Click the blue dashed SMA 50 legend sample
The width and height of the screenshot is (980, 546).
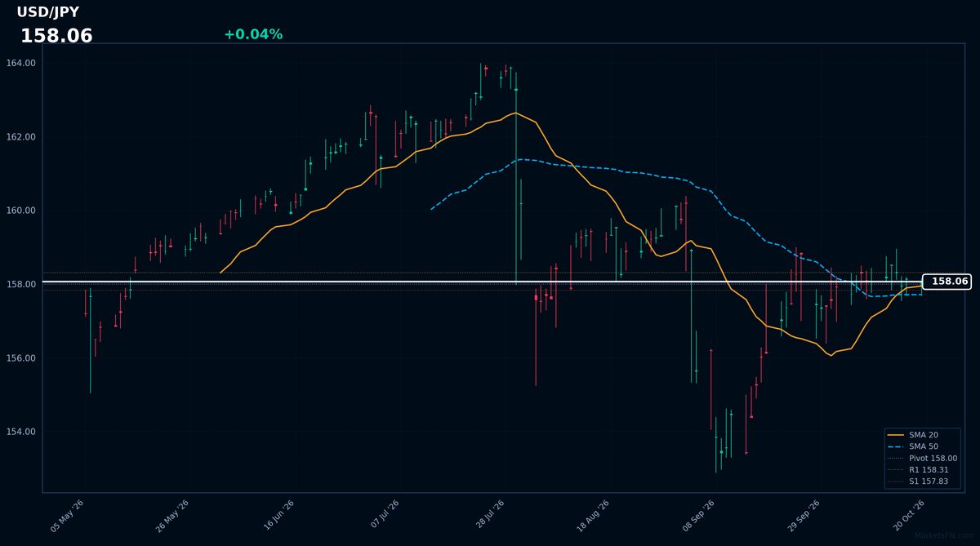(896, 446)
